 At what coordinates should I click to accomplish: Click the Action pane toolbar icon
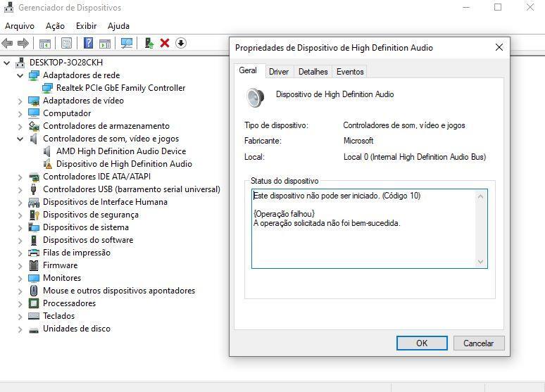tap(105, 44)
